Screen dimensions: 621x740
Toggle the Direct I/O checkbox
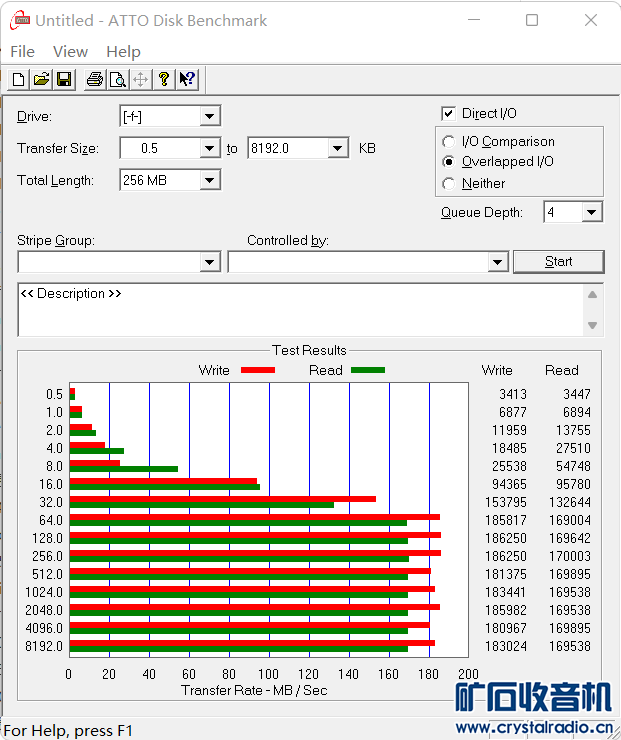[449, 114]
